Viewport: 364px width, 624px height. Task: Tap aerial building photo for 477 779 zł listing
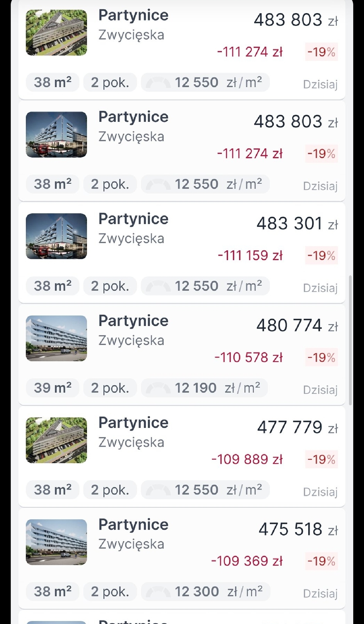click(56, 440)
